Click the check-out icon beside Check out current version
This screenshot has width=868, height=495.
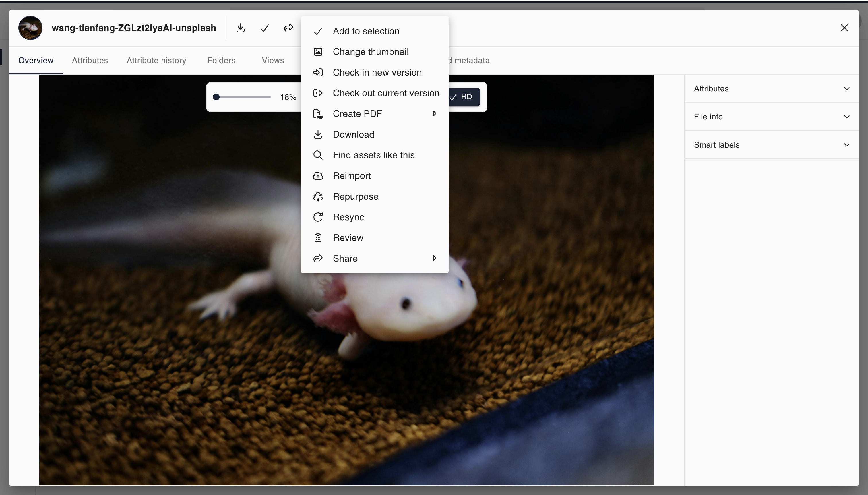(x=318, y=93)
